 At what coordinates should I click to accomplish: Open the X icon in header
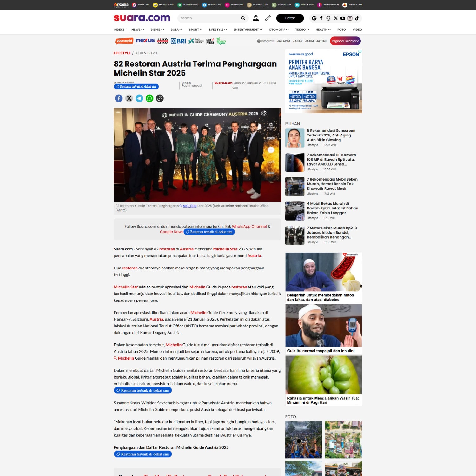point(336,18)
